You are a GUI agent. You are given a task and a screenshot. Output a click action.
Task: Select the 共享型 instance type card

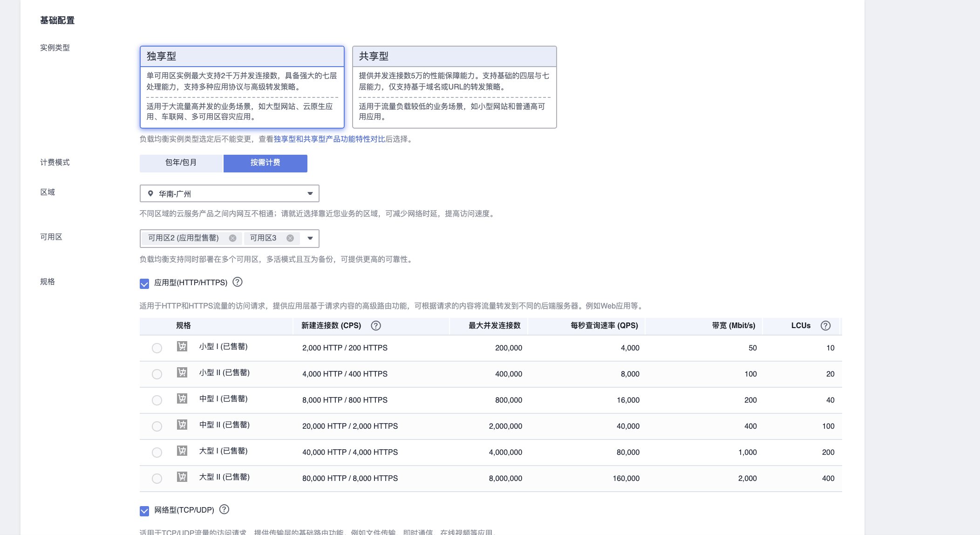click(455, 86)
